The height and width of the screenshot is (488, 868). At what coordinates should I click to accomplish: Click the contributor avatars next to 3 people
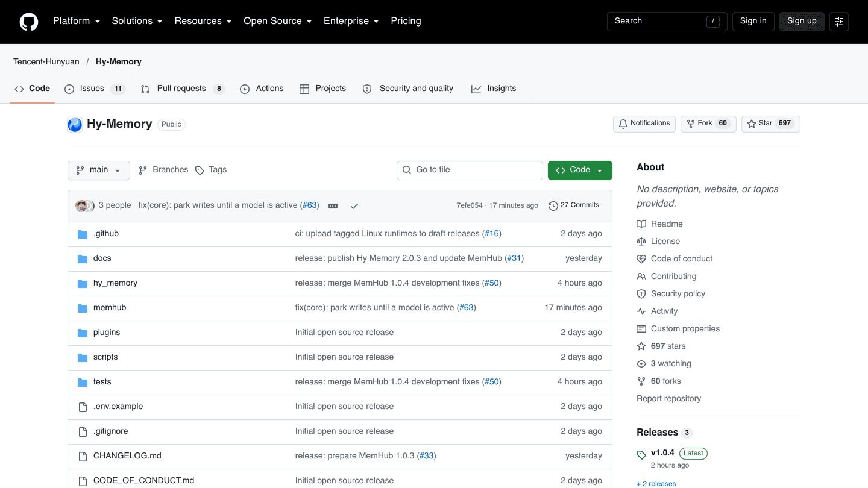click(x=85, y=206)
